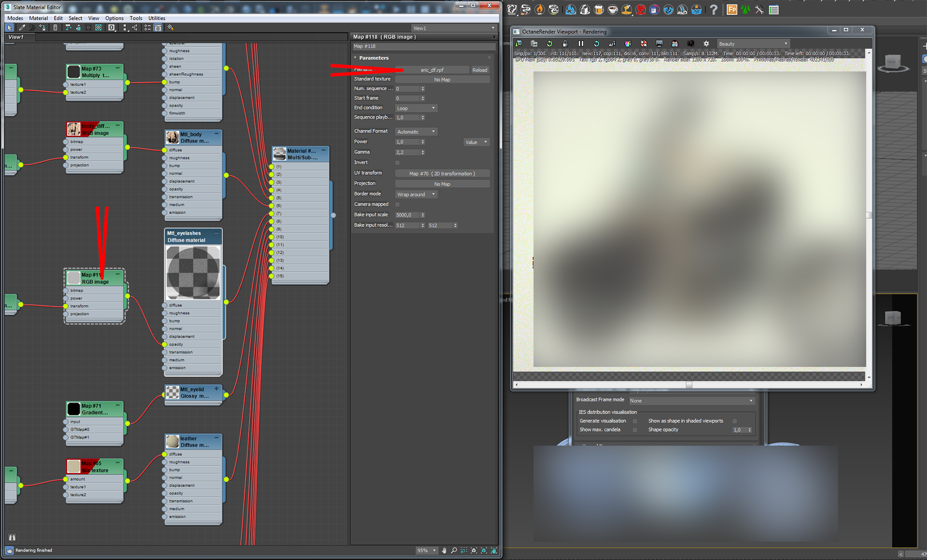Toggle the Invert checkbox

pyautogui.click(x=397, y=163)
